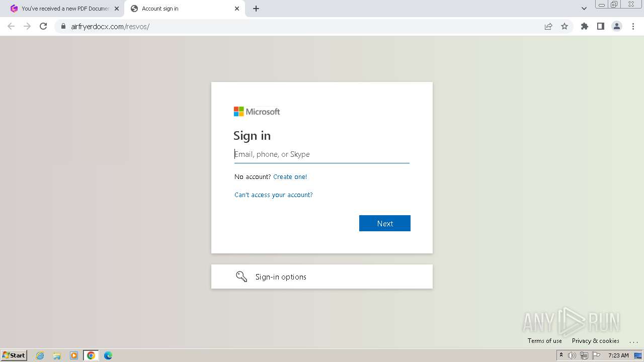The height and width of the screenshot is (362, 644).
Task: Minimize the browser window
Action: (x=601, y=5)
